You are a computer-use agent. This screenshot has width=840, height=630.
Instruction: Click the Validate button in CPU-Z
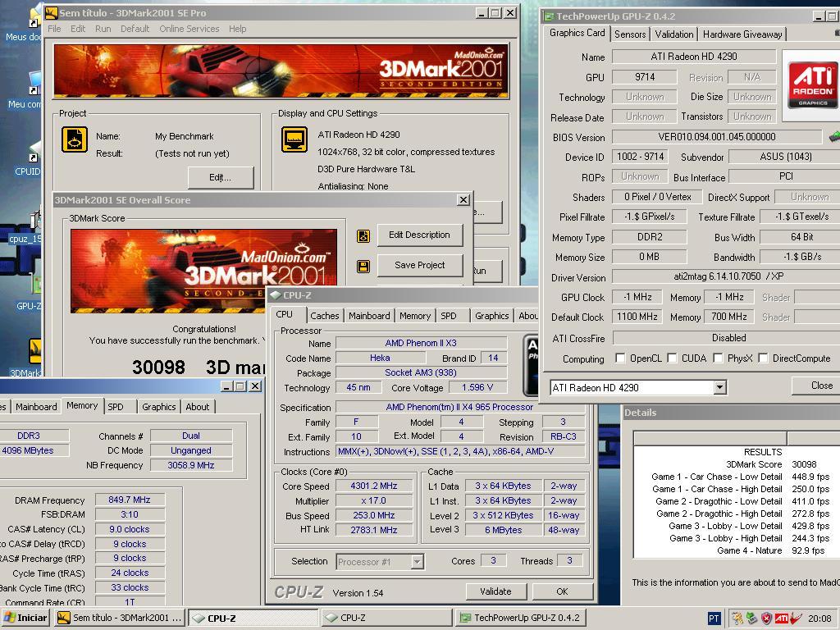click(x=495, y=591)
